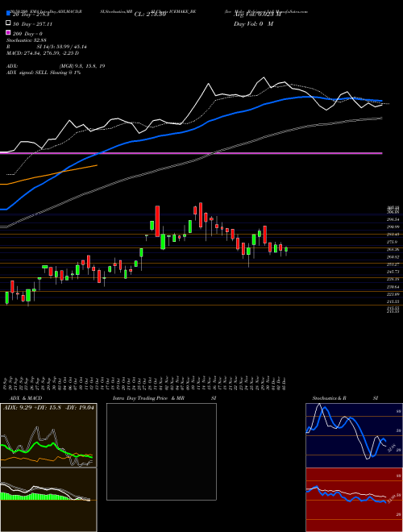Click the orange moving average line segment
This screenshot has height=532, width=403.
pos(48,175)
